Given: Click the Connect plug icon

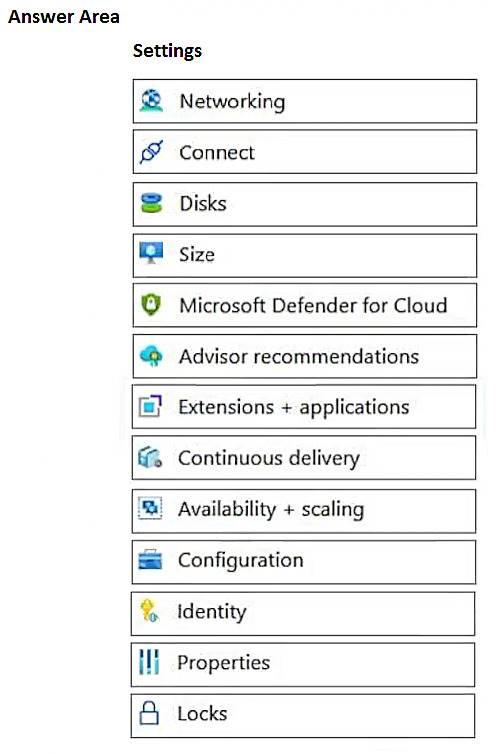Looking at the screenshot, I should pyautogui.click(x=151, y=152).
